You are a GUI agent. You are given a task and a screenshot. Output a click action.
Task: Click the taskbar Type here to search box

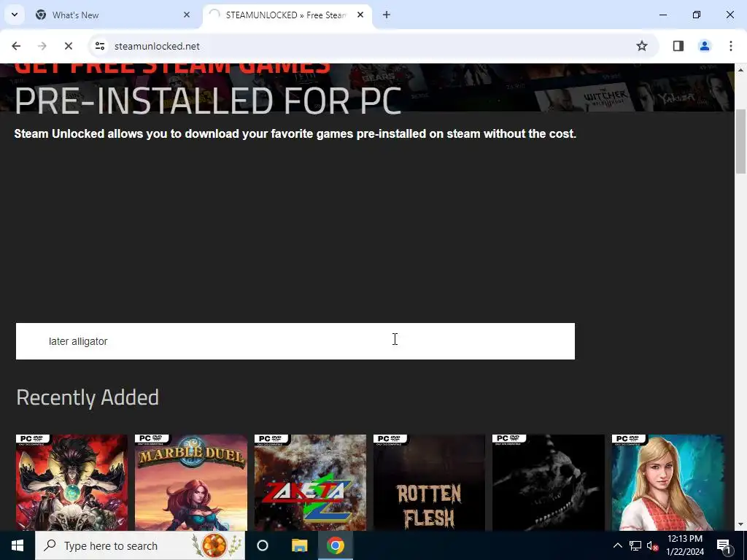140,545
